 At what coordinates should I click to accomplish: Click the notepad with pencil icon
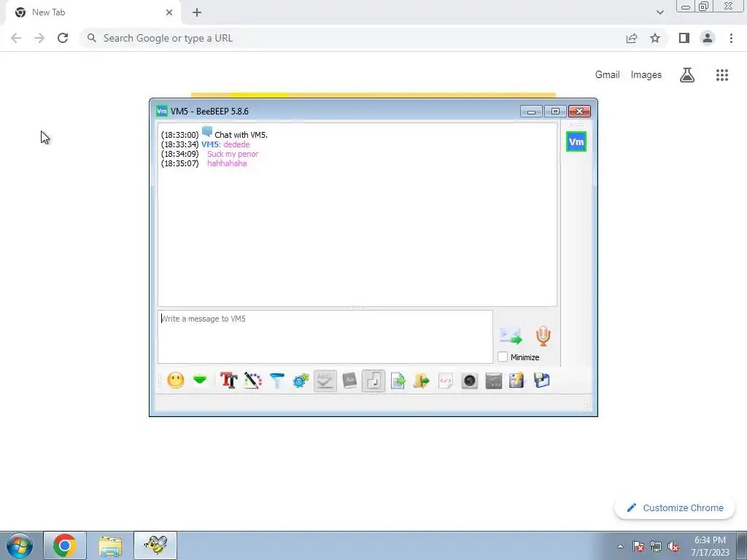point(516,381)
